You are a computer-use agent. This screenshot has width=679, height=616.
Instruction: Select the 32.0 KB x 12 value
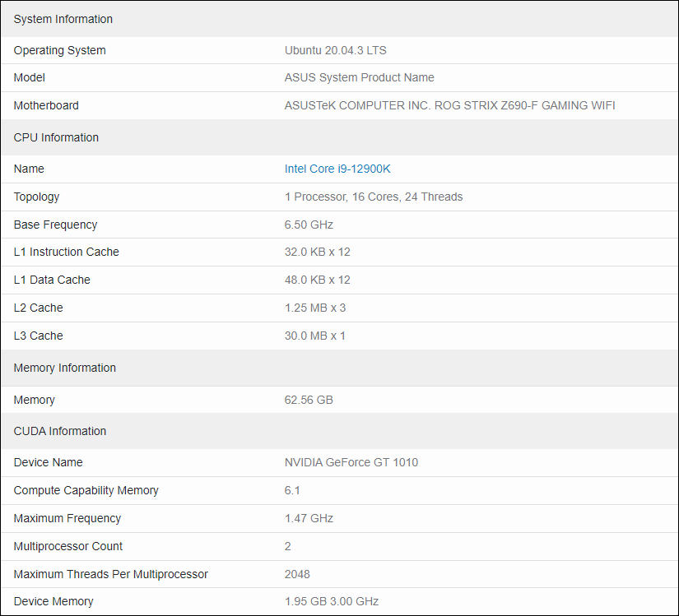318,252
